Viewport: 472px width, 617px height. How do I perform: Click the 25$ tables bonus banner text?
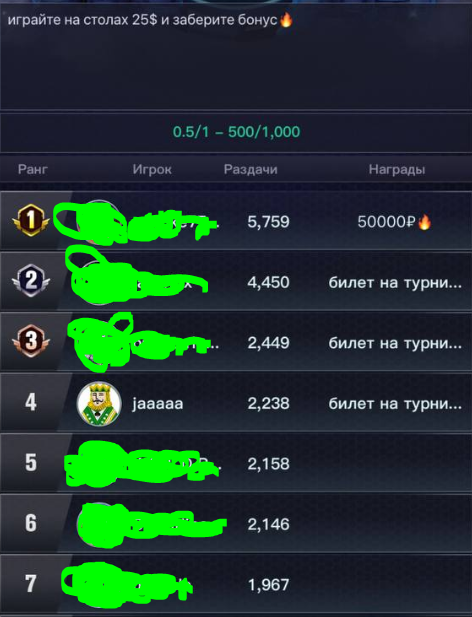point(142,20)
